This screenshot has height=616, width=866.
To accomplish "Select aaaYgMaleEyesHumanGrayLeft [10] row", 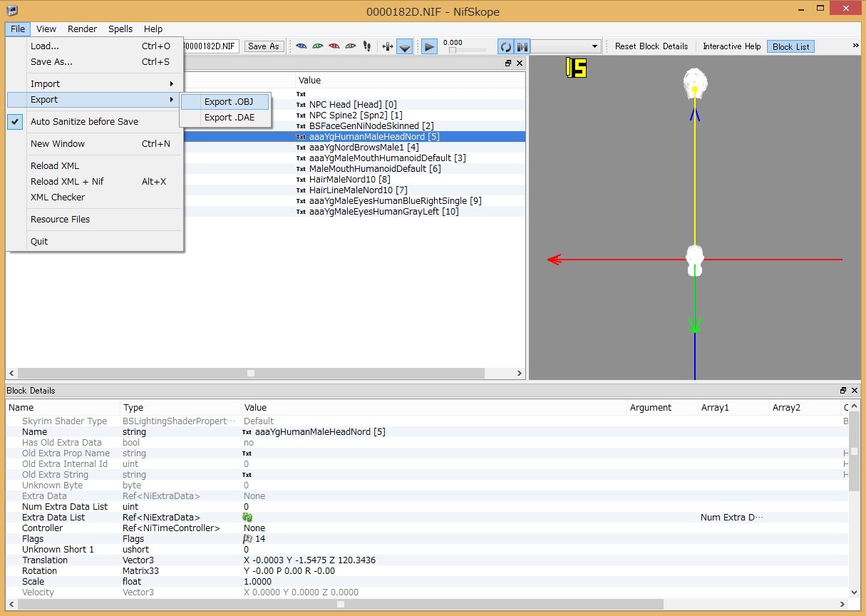I will 383,211.
